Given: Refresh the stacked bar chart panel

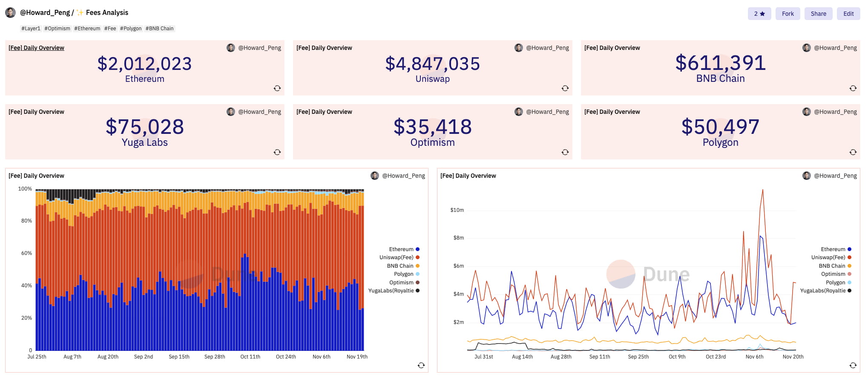Looking at the screenshot, I should point(421,365).
